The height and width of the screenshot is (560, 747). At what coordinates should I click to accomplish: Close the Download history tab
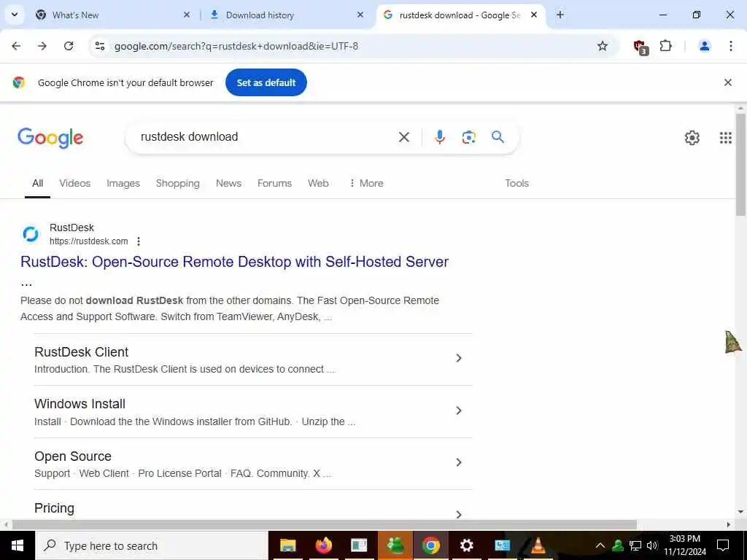(x=360, y=15)
